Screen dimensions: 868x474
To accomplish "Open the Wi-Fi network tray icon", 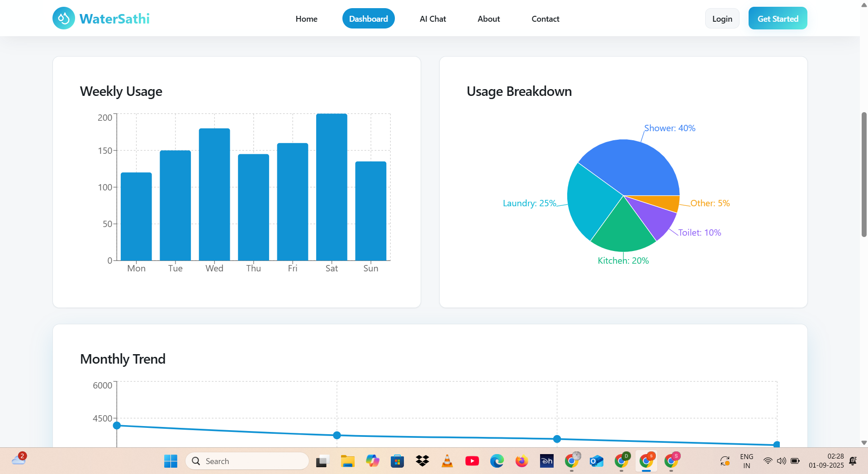I will [x=768, y=461].
